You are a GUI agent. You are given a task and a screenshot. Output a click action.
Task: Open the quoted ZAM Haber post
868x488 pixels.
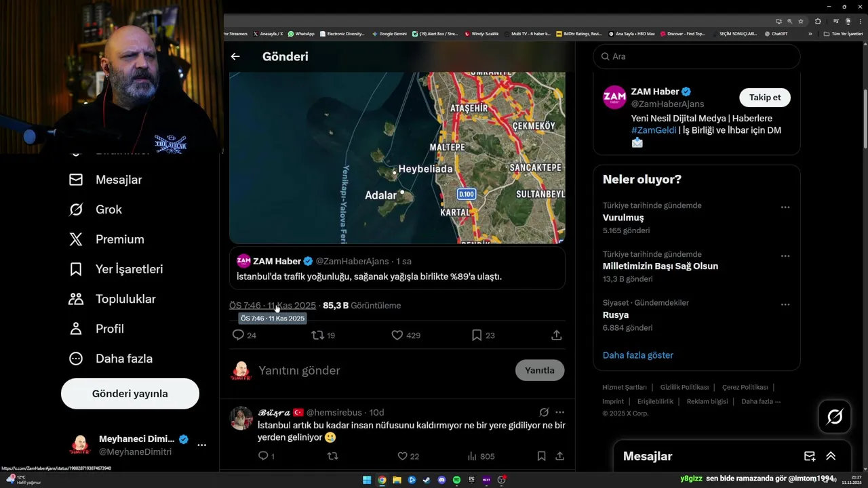click(x=397, y=268)
